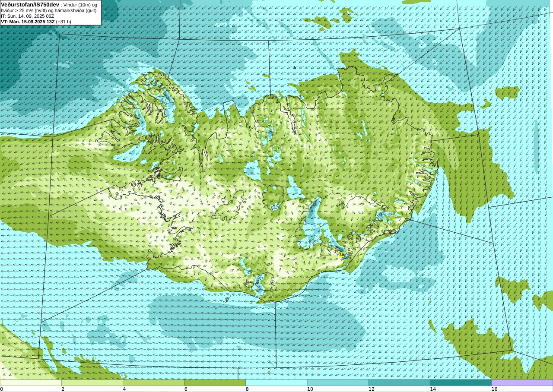Click the Veðurstofan/IS750dev title text

coord(30,4)
